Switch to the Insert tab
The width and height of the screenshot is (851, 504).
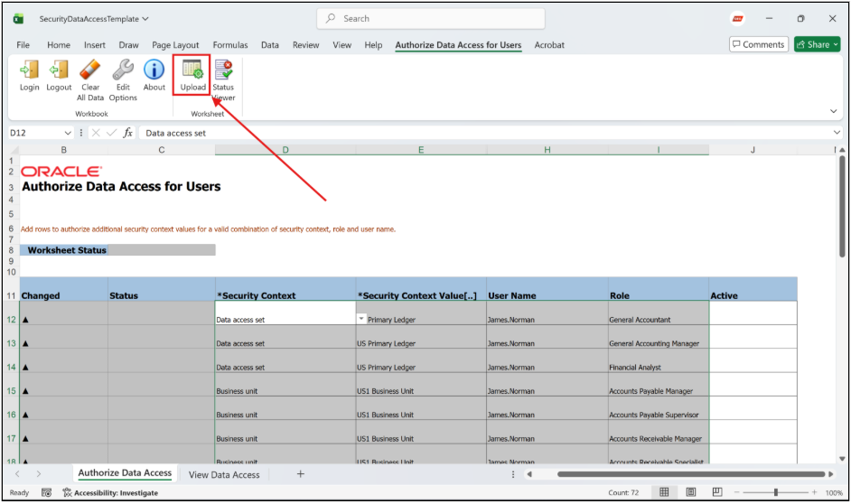click(x=95, y=45)
